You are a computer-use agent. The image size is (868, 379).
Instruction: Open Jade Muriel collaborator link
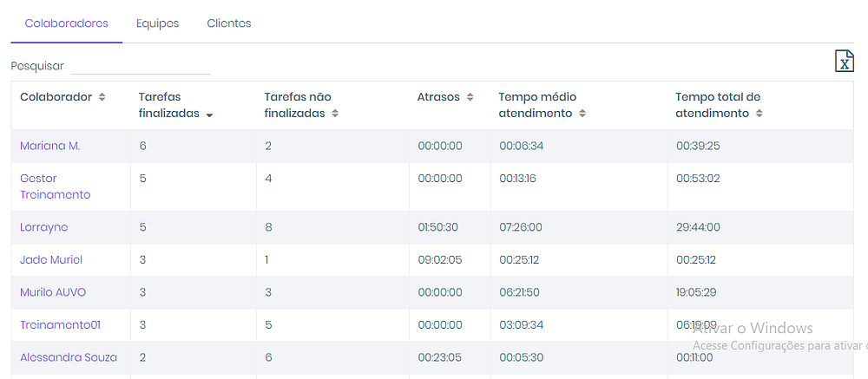[51, 260]
